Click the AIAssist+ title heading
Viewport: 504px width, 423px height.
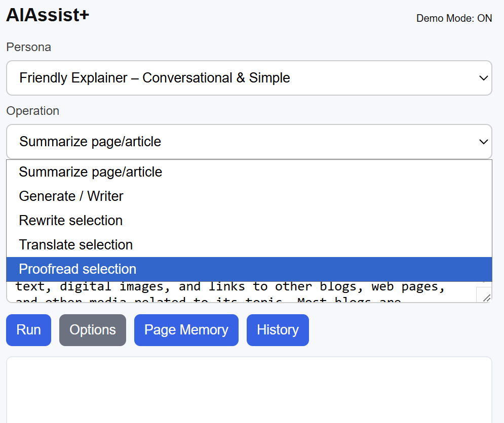click(48, 15)
